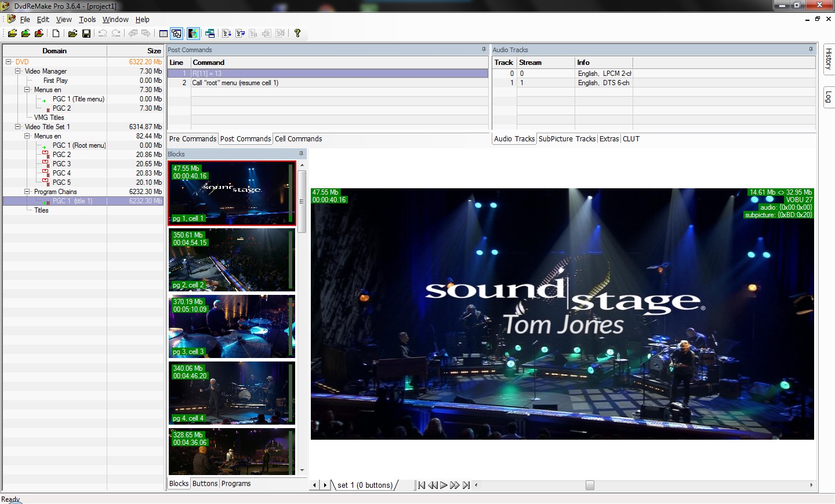Click the greyed command list icon
835x504 pixels.
coord(253,34)
